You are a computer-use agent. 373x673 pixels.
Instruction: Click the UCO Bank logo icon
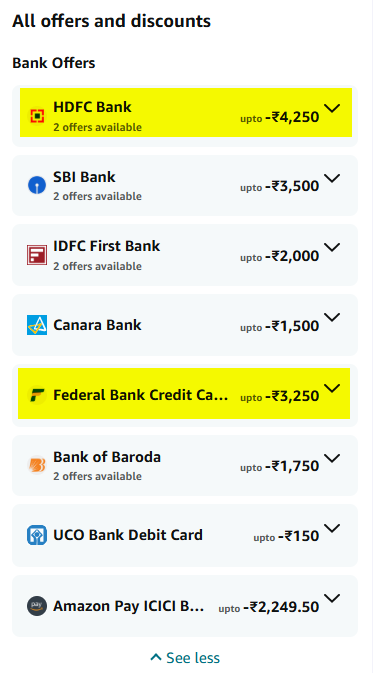[37, 535]
